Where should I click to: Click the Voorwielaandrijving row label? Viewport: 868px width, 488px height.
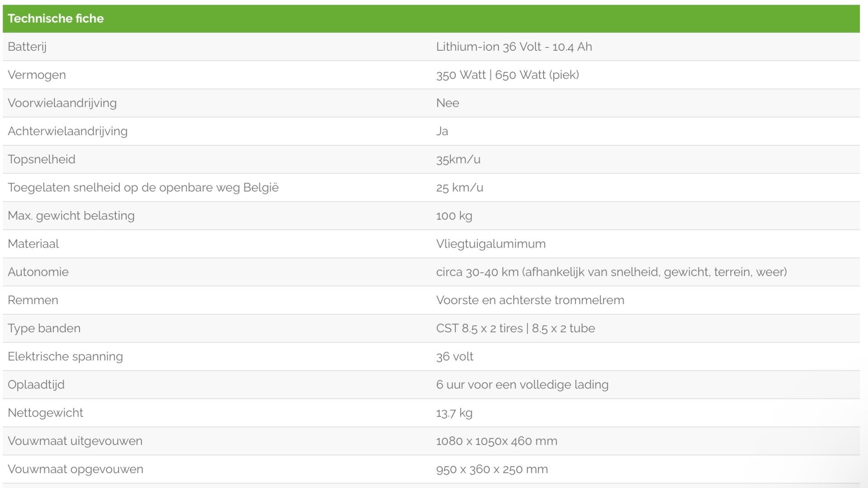coord(62,103)
